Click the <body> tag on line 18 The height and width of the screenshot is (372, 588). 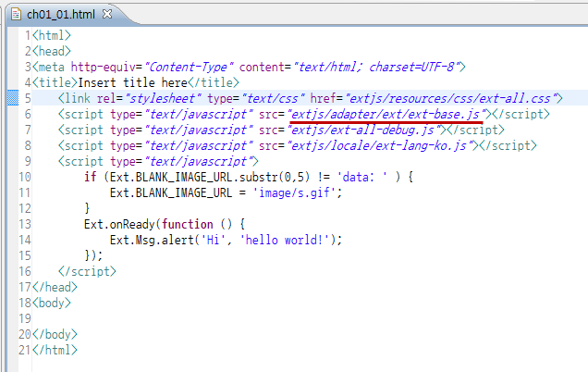pyautogui.click(x=52, y=303)
